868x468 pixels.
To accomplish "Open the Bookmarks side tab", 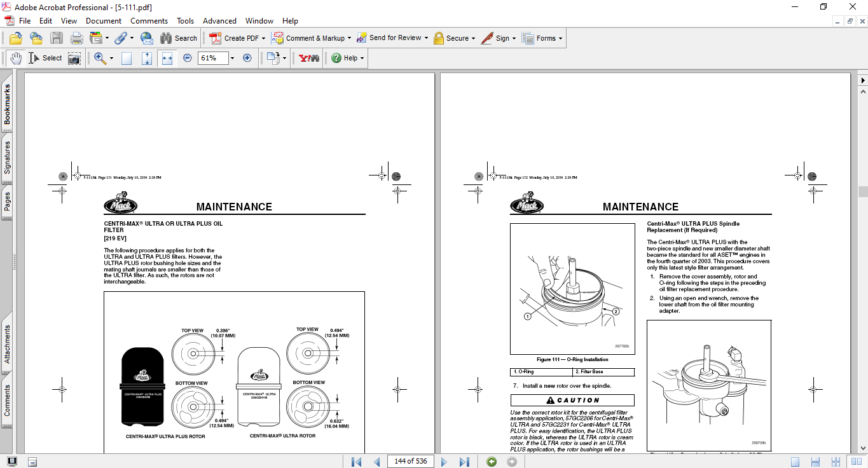I will tap(7, 104).
